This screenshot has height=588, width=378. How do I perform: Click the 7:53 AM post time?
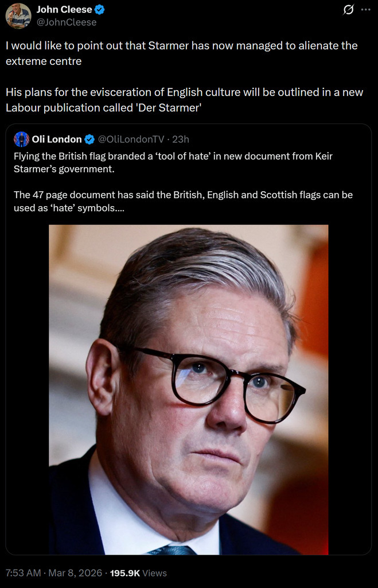tap(24, 573)
